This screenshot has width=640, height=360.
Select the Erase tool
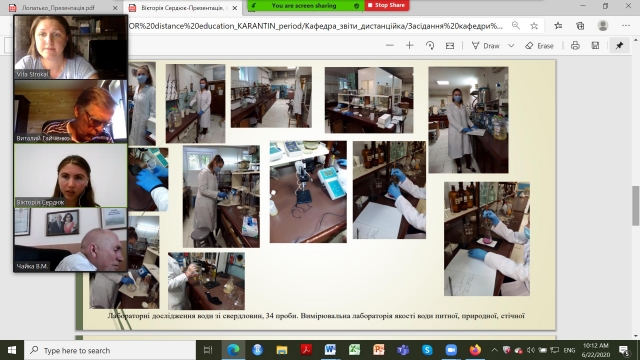(x=539, y=46)
